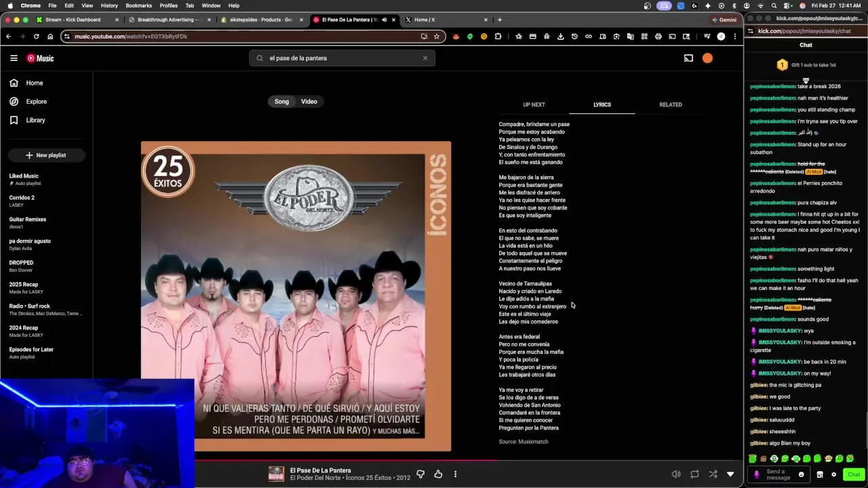Click the macOS Control Center icon
868x488 pixels.
[787, 5]
